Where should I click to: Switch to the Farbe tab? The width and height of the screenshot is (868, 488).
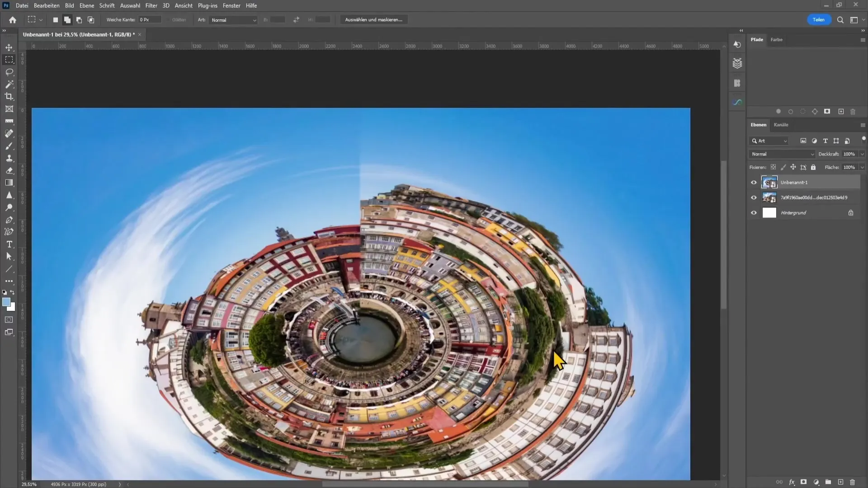pyautogui.click(x=776, y=40)
